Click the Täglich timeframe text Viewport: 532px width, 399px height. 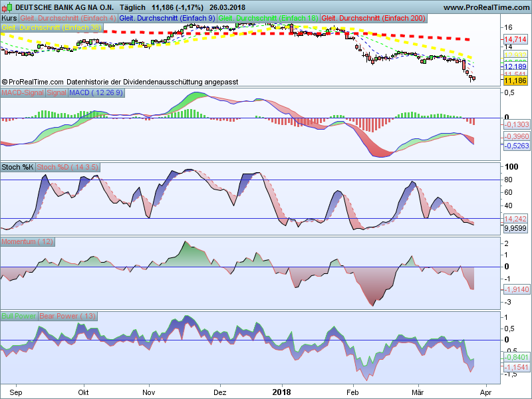132,7
